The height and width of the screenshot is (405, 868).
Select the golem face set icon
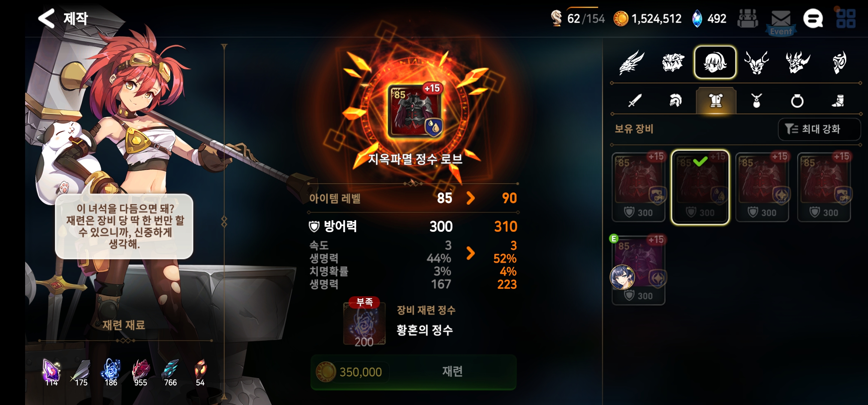pyautogui.click(x=673, y=62)
